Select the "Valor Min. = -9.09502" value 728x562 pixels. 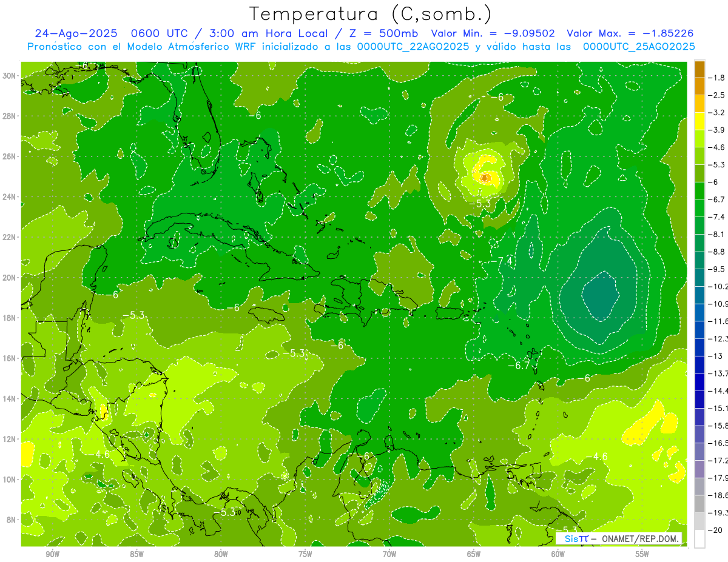493,33
